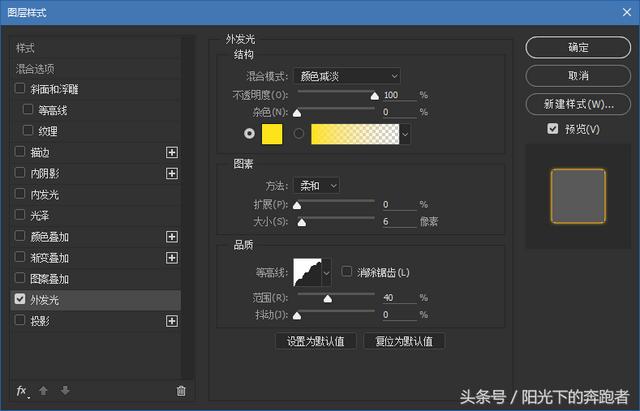
Task: Click the 范围 value field showing 40
Action: 399,298
